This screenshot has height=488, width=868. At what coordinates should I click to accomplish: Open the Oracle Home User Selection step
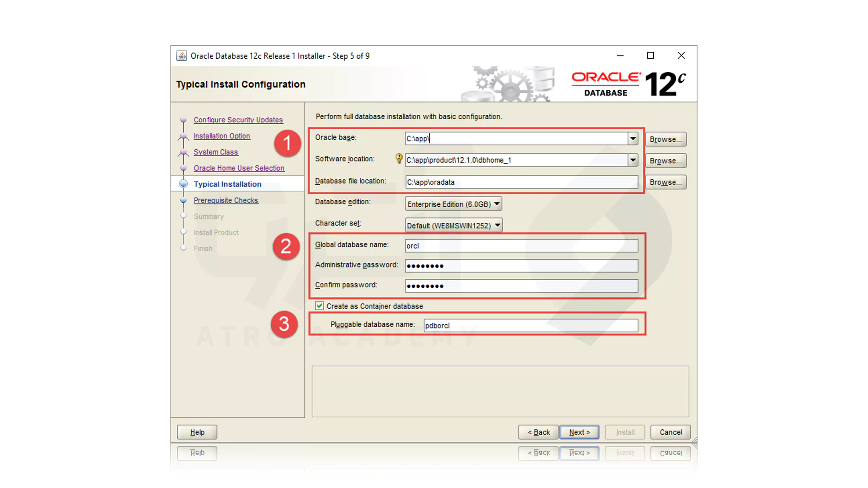pyautogui.click(x=239, y=168)
